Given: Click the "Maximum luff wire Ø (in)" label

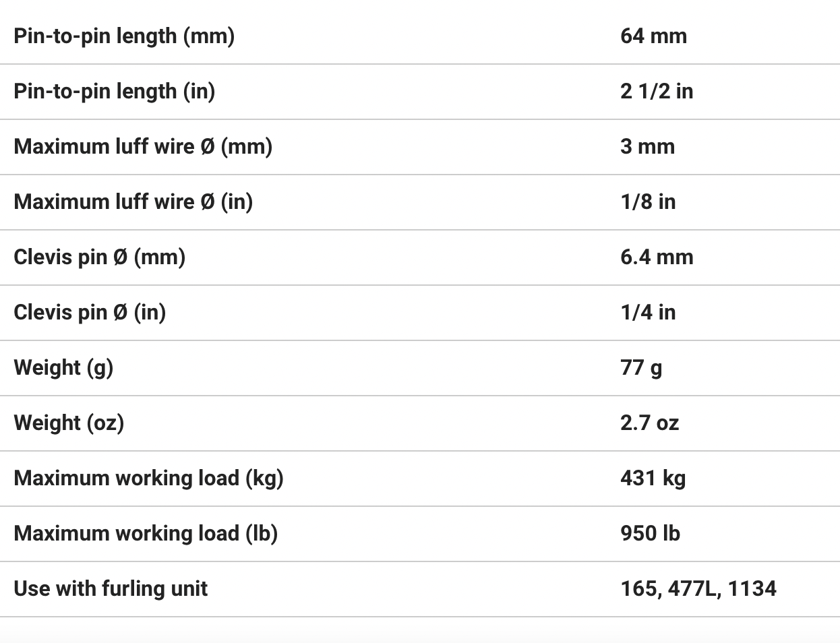Looking at the screenshot, I should click(x=133, y=202).
